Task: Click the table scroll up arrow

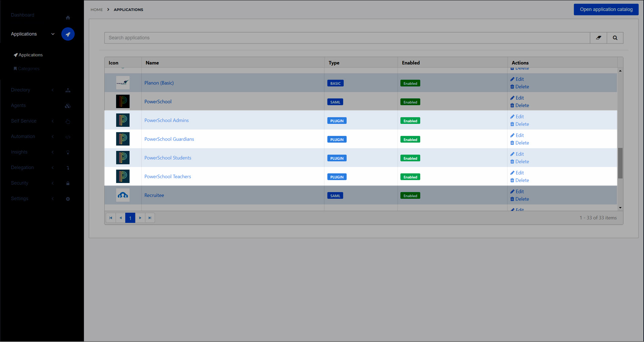Action: (620, 71)
